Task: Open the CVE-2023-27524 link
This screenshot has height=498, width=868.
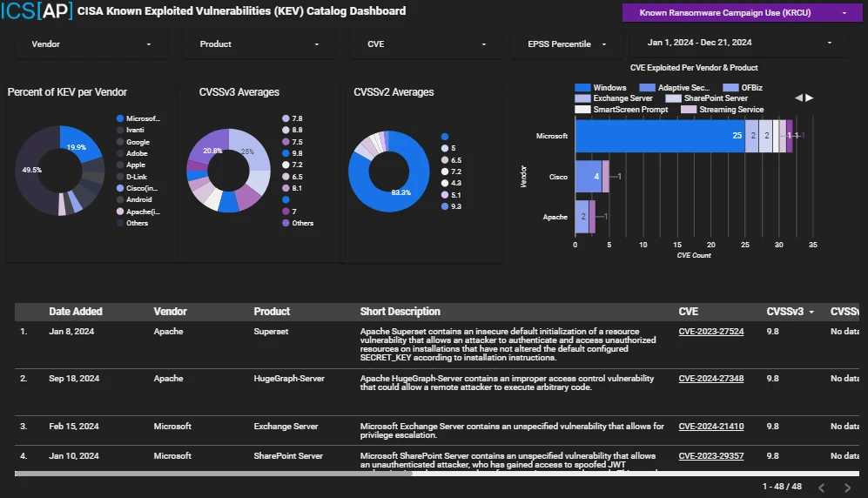Action: pyautogui.click(x=711, y=332)
